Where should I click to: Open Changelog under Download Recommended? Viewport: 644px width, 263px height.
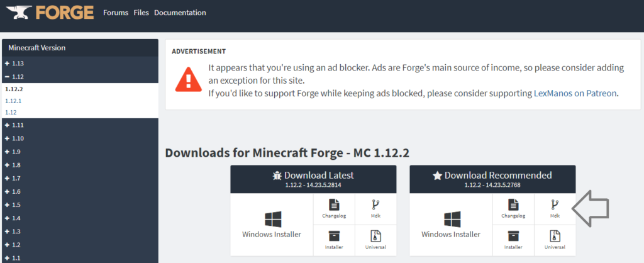513,209
